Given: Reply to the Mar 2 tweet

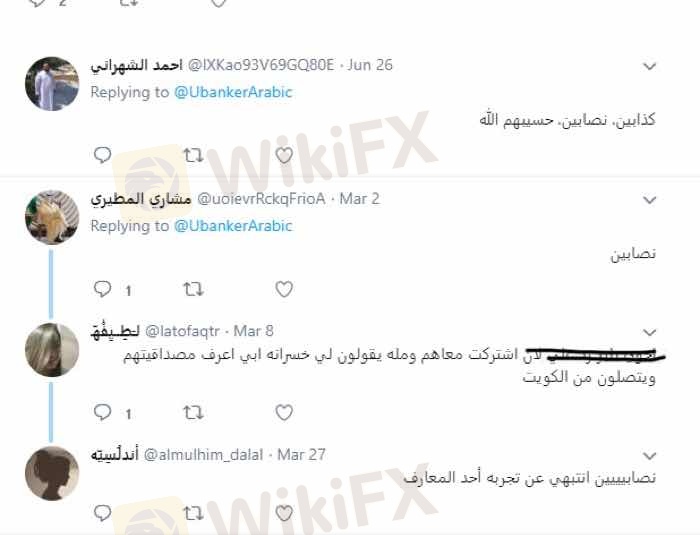Looking at the screenshot, I should (102, 289).
